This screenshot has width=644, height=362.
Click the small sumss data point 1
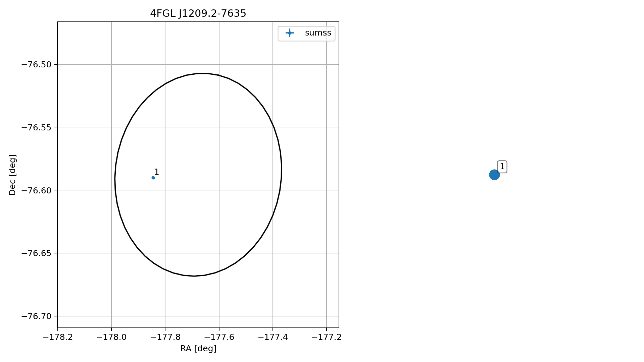tap(153, 178)
